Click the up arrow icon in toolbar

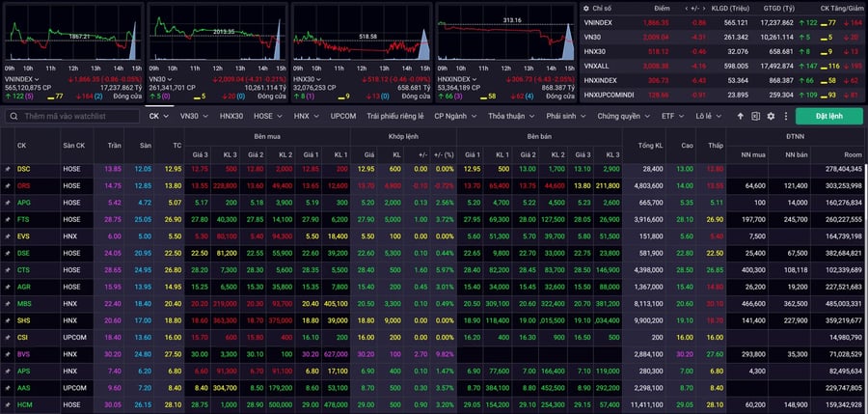point(740,117)
